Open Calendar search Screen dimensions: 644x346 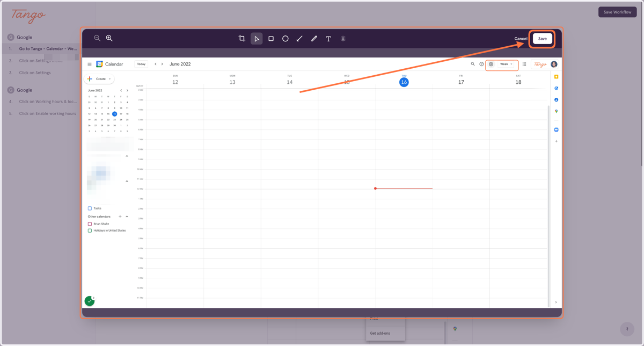click(473, 64)
